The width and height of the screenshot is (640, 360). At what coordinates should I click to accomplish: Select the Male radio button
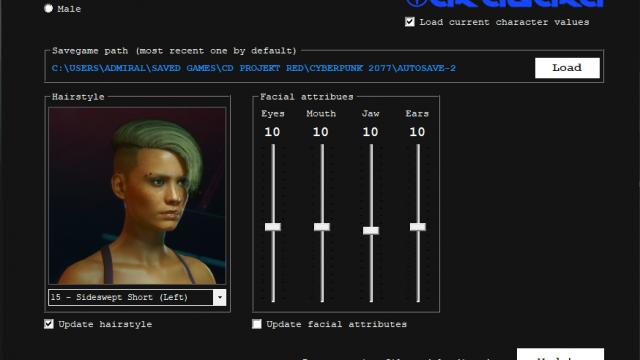click(x=49, y=9)
